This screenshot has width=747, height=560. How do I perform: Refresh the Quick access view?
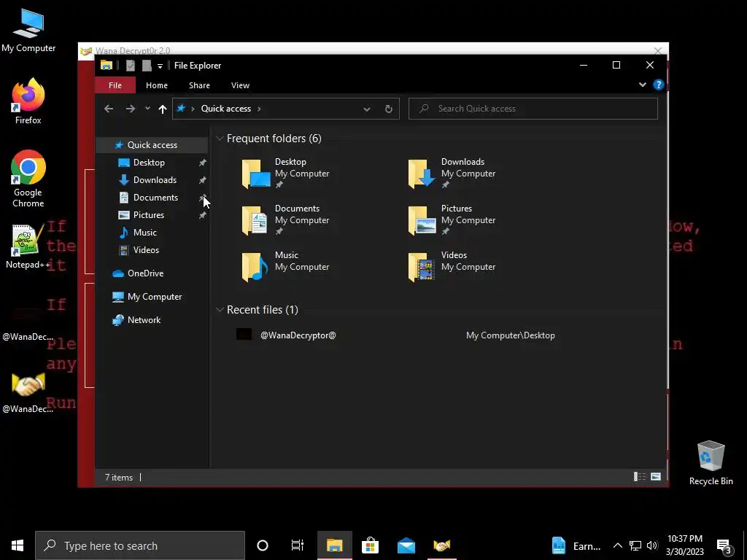389,109
